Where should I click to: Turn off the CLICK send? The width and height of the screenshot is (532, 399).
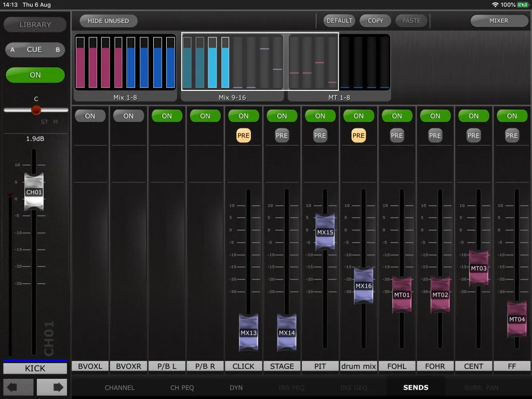point(243,116)
